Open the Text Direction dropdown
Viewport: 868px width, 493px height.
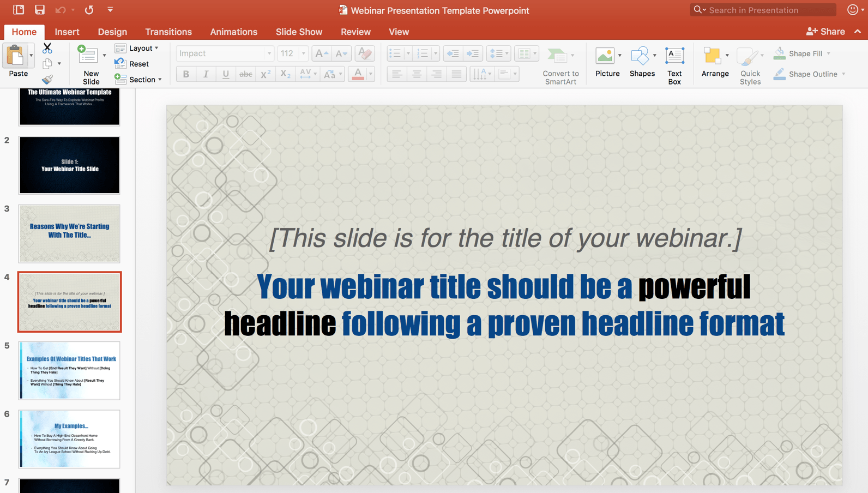481,74
